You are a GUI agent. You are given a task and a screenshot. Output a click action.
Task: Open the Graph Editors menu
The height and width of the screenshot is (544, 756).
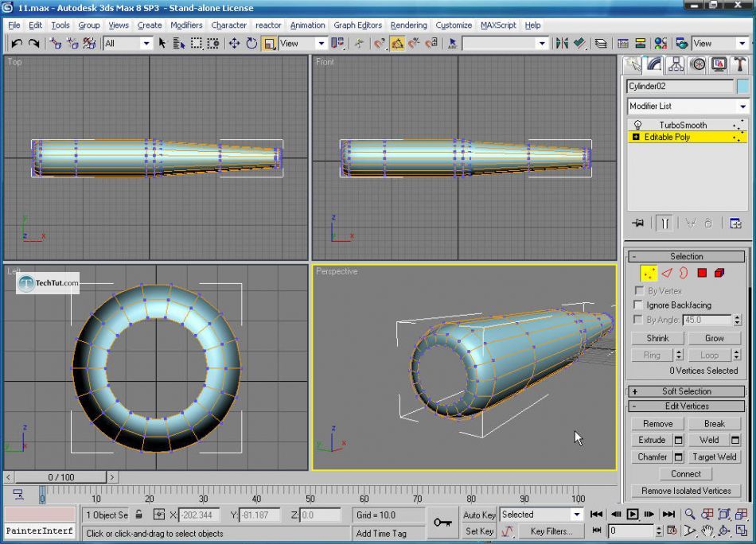click(x=357, y=25)
